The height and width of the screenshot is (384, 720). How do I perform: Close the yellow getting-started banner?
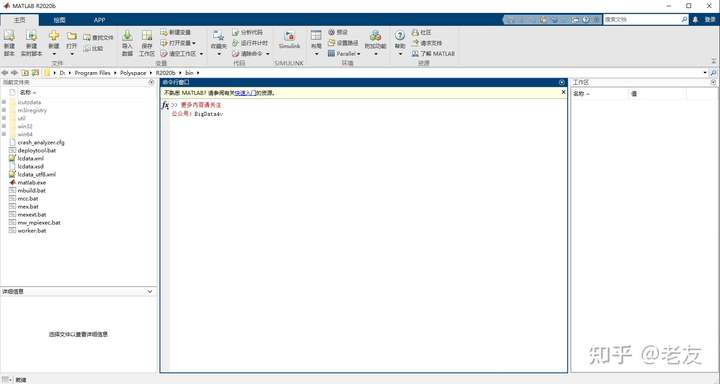[563, 92]
